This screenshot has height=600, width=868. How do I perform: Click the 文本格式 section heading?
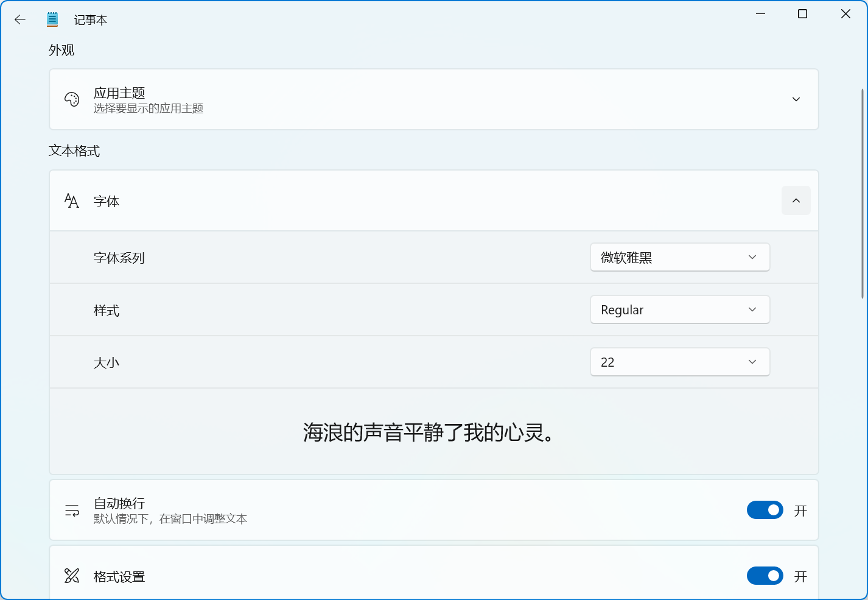[75, 150]
